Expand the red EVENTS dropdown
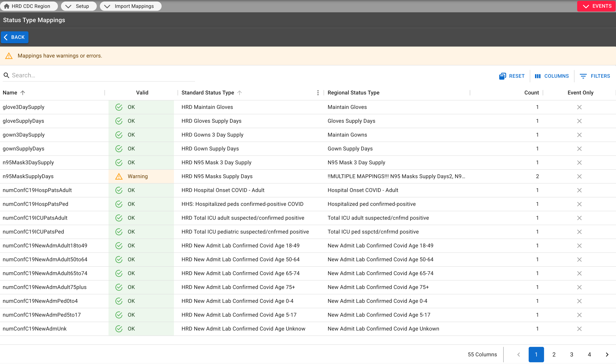The height and width of the screenshot is (364, 616). click(x=596, y=6)
